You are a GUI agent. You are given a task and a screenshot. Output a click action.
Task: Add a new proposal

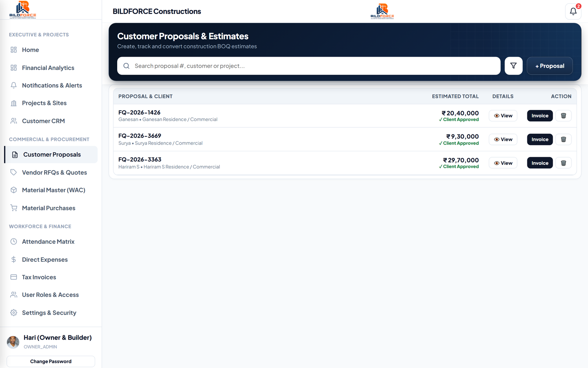(549, 66)
